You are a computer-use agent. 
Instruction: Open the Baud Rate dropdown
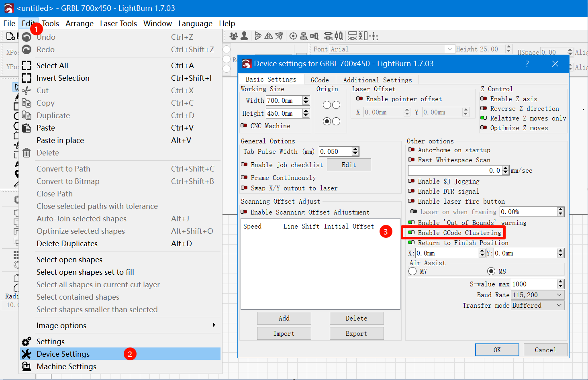pyautogui.click(x=538, y=295)
